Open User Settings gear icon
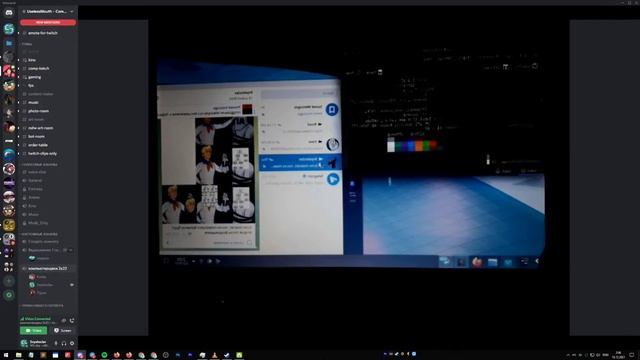The height and width of the screenshot is (360, 640). click(72, 343)
